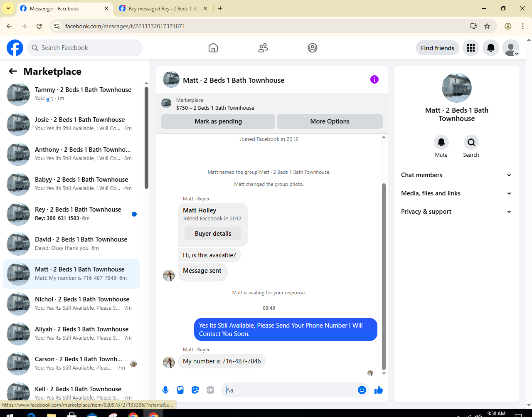Mute the Matt conversation
The image size is (532, 417).
441,142
